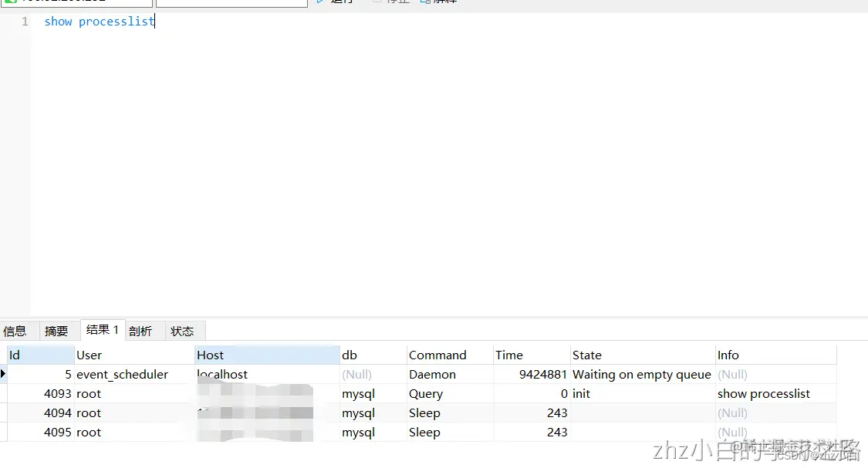Image resolution: width=868 pixels, height=468 pixels.
Task: Click the Id column header
Action: point(40,355)
